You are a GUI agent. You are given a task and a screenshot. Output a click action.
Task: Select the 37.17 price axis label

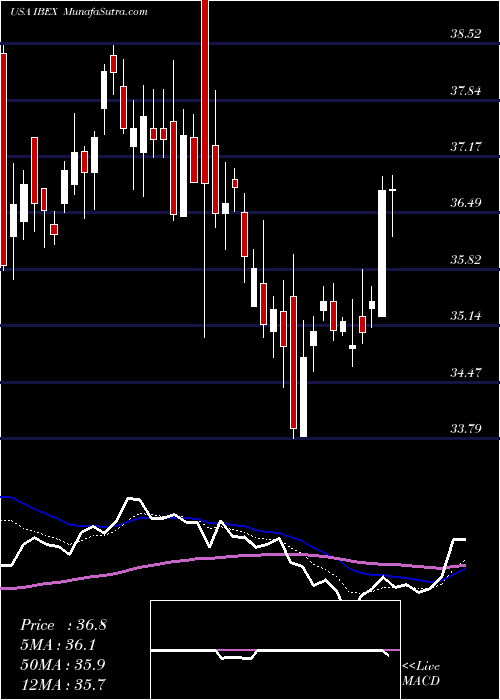coord(466,147)
